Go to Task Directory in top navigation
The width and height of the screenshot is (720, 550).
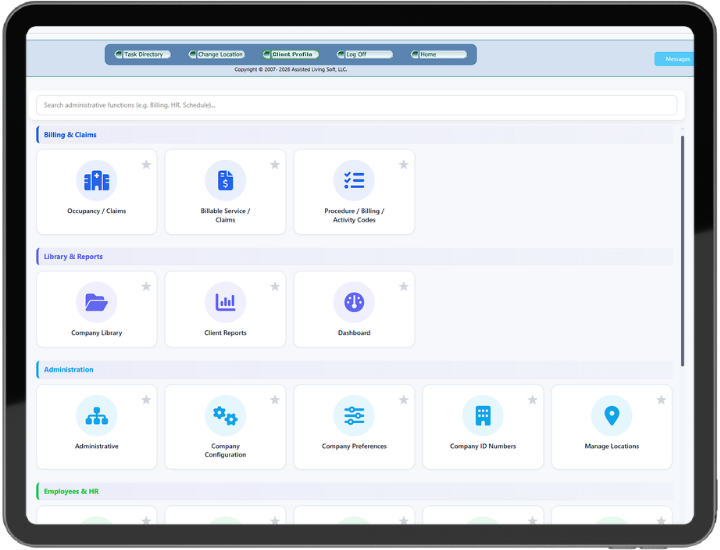coord(142,54)
